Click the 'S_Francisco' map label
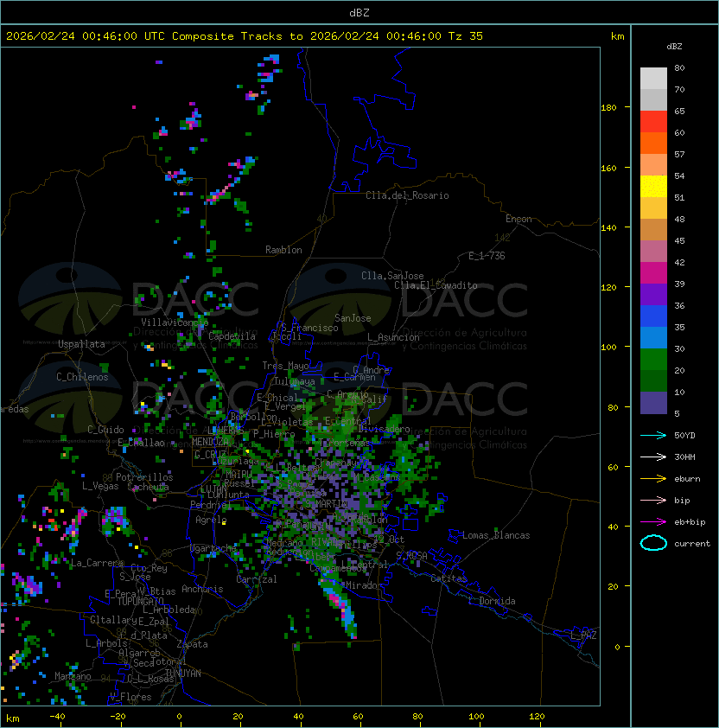Viewport: 719px width, 728px height. click(309, 328)
